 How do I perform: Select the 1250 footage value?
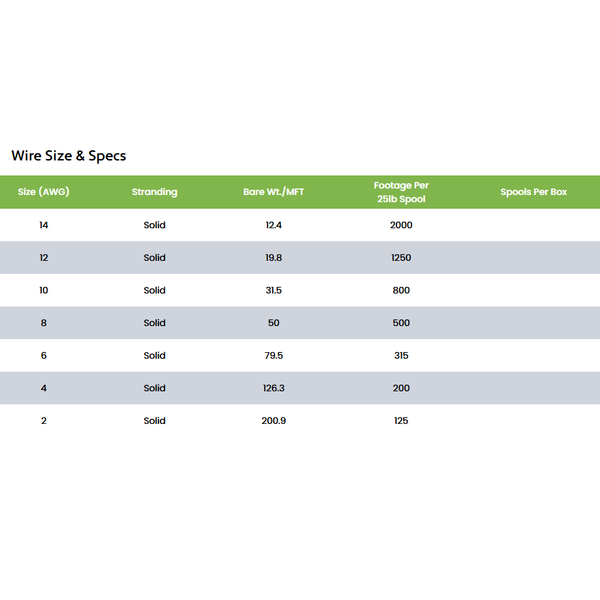pyautogui.click(x=401, y=258)
